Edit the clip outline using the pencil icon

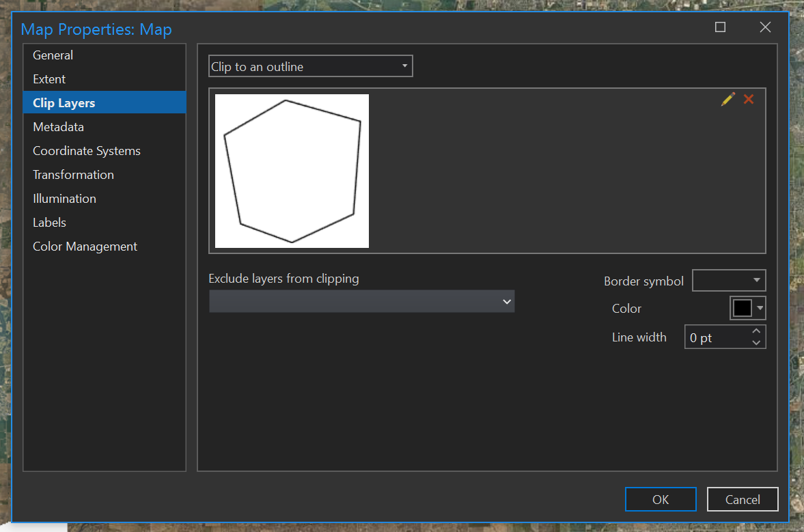pos(727,99)
